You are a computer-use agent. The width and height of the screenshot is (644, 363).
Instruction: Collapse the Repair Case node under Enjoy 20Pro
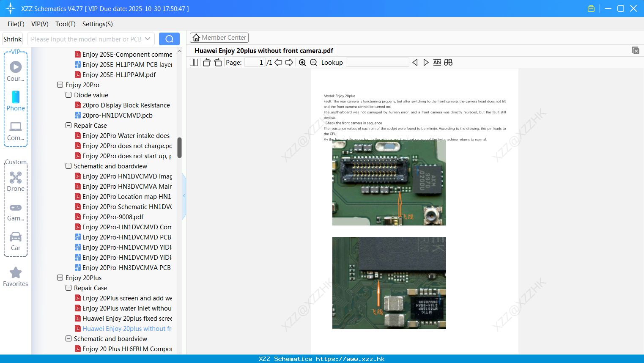click(69, 125)
